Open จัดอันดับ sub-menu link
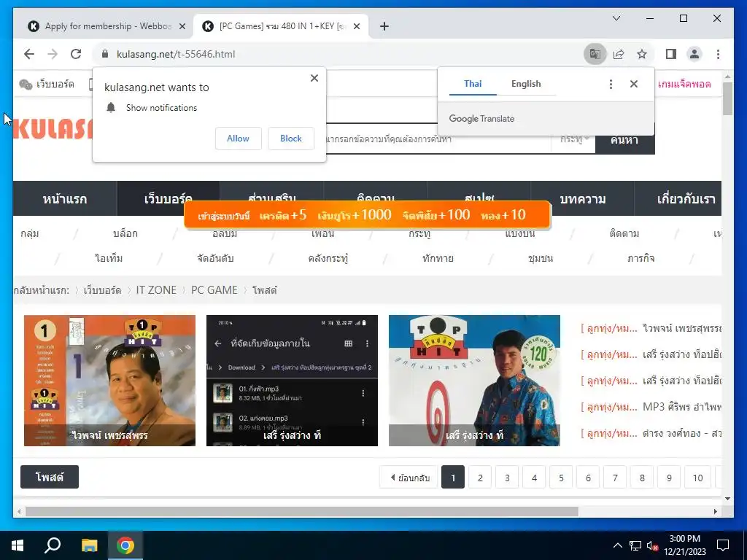Screen dimensions: 747x560 tap(215, 258)
